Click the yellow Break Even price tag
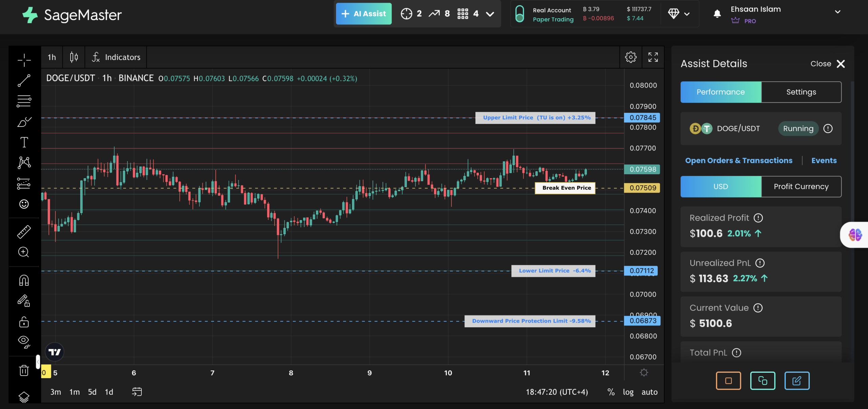The image size is (868, 409). [642, 188]
